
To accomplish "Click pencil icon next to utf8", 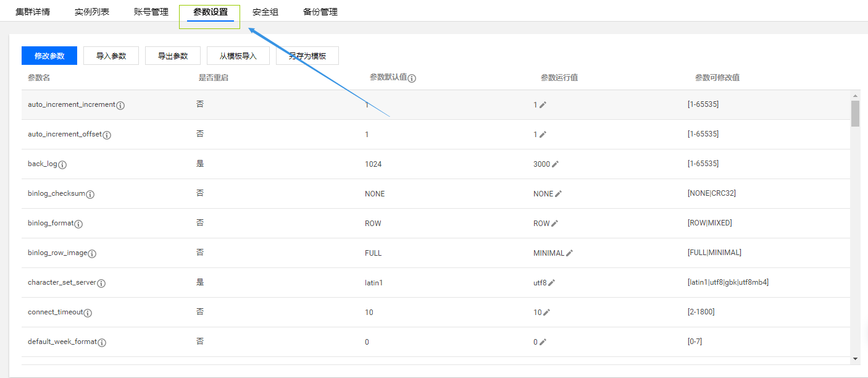I will [x=551, y=283].
